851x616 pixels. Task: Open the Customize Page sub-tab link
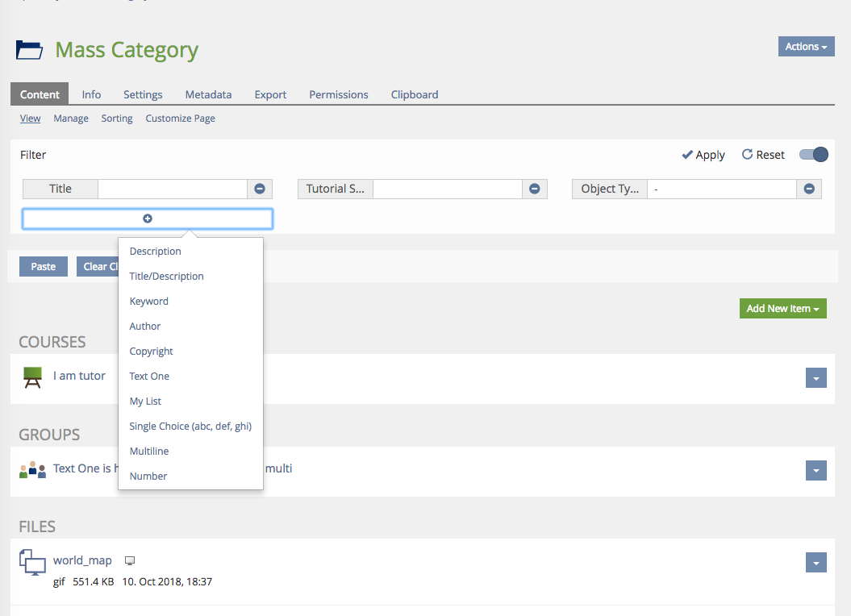click(180, 119)
